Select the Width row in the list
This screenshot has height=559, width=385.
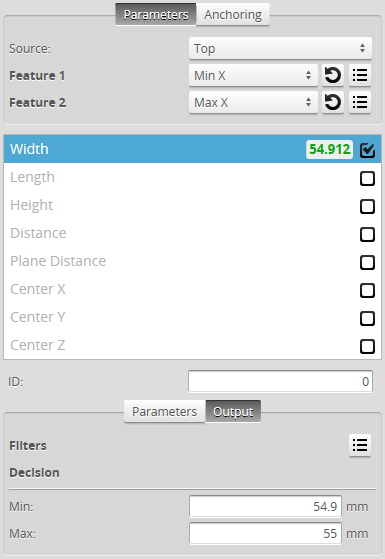192,149
